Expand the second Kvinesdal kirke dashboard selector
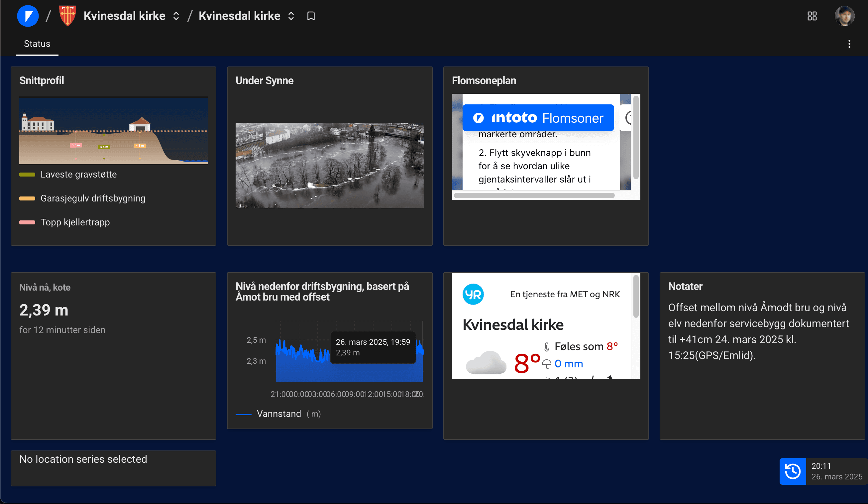 (291, 16)
